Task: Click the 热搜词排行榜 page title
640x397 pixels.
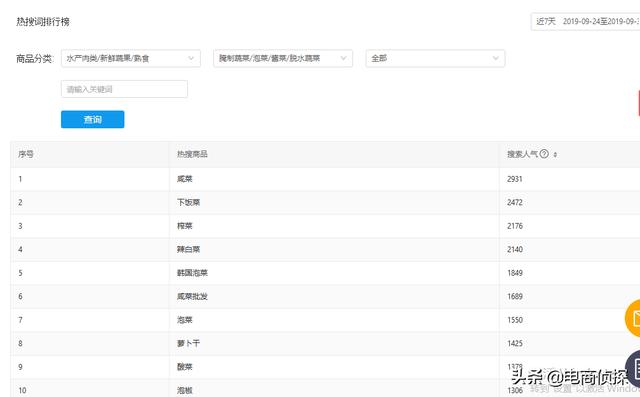Action: [x=43, y=22]
